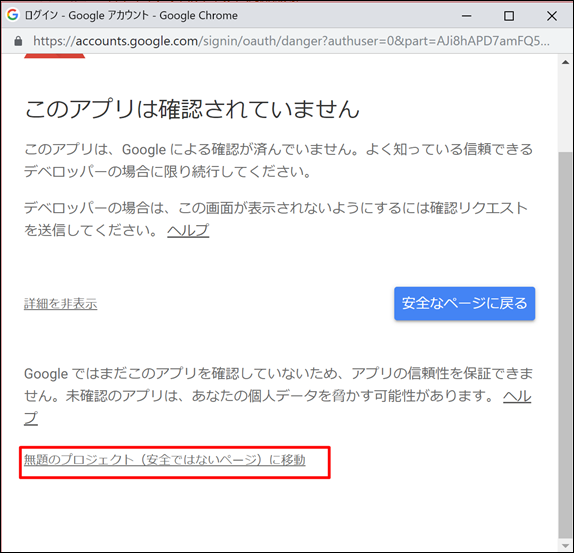Click the vertical scrollbar thumb

(566, 345)
